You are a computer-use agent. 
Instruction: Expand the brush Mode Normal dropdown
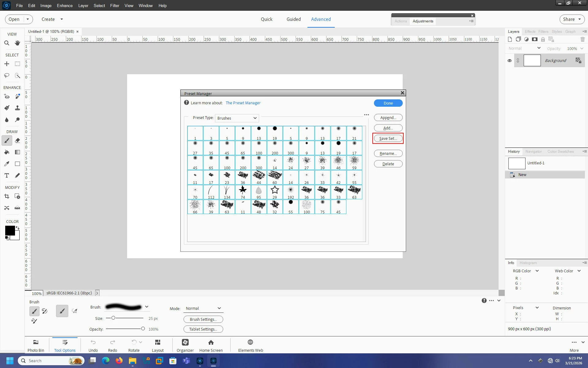click(x=203, y=308)
